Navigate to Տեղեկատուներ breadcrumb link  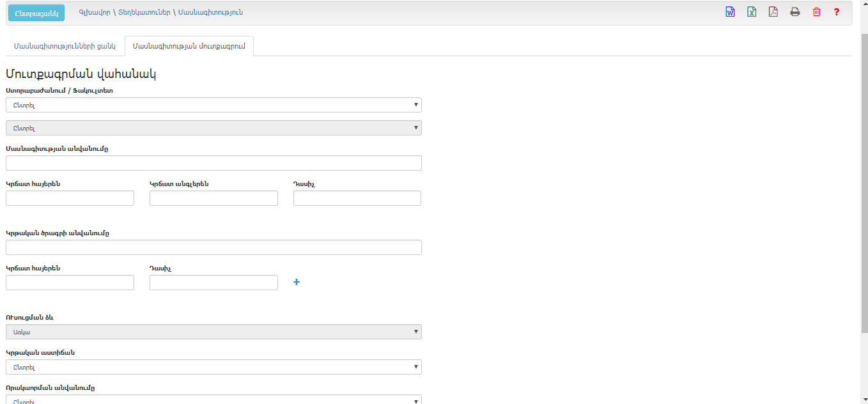coord(144,12)
